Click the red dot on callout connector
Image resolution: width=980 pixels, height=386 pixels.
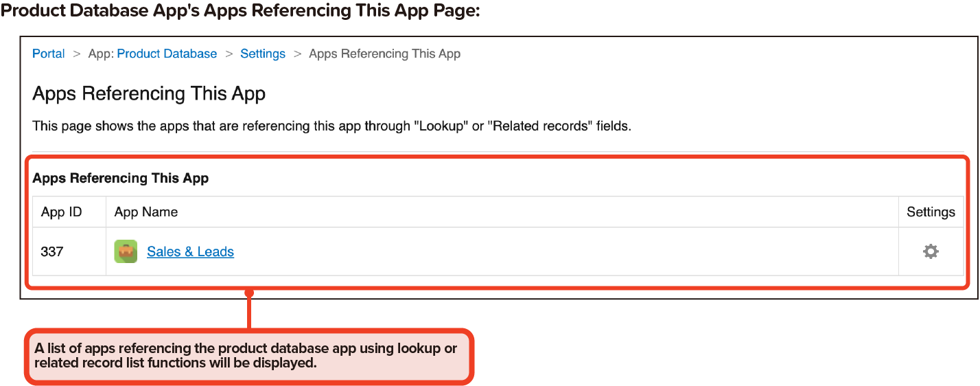click(249, 293)
